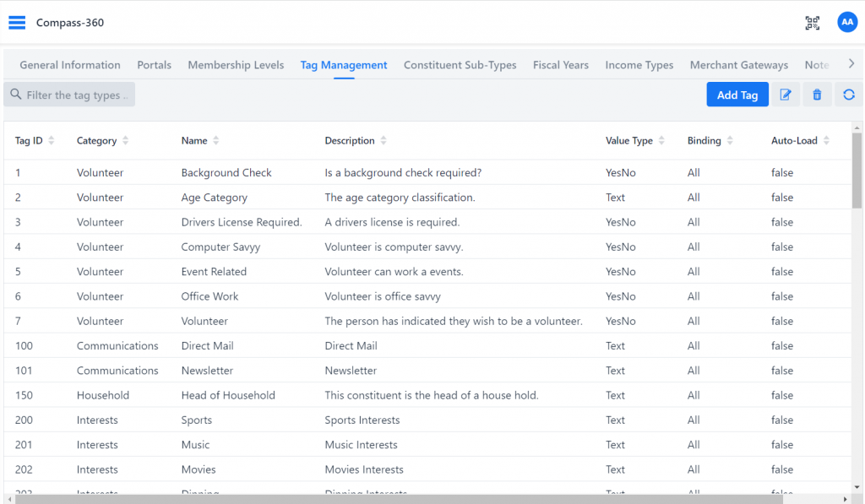The image size is (865, 504).
Task: Click description 'Music Interests'
Action: [361, 444]
